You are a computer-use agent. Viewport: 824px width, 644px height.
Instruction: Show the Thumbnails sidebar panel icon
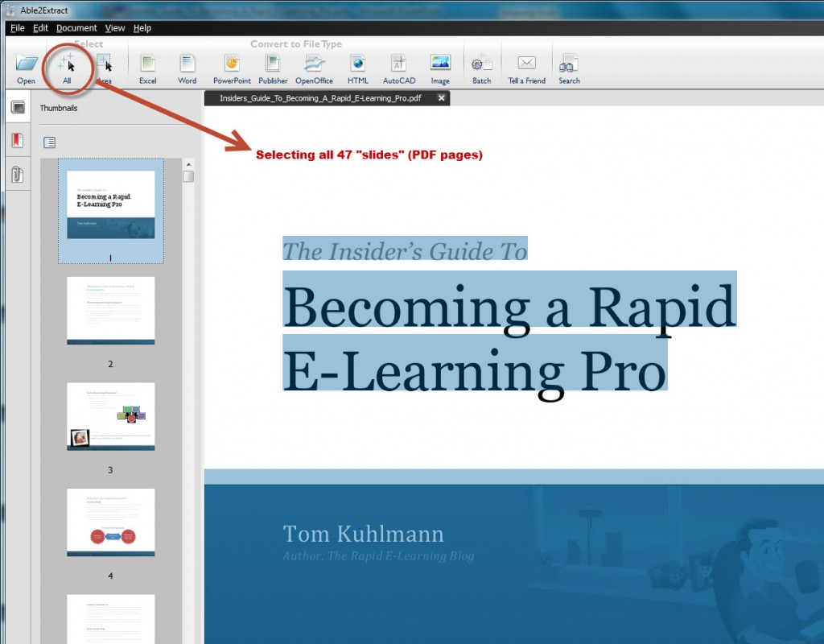pyautogui.click(x=18, y=107)
